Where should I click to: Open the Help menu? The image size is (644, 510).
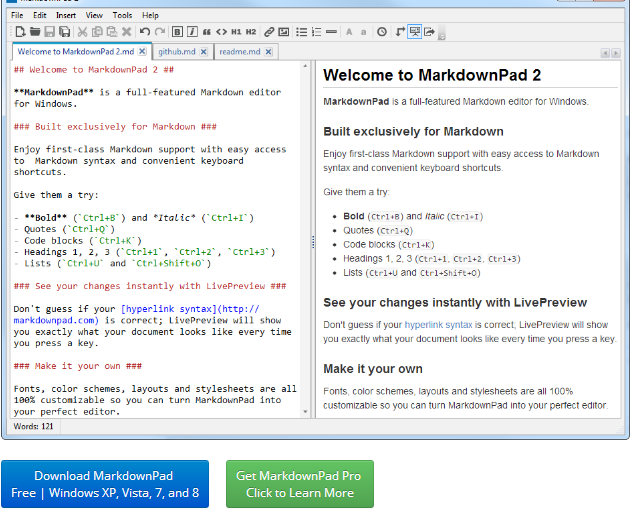coord(150,15)
